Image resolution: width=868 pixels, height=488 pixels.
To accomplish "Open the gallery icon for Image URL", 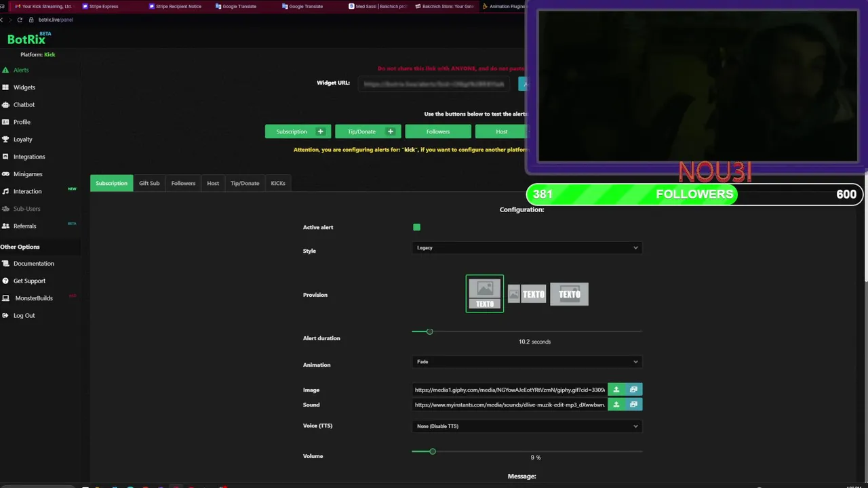I will click(633, 390).
